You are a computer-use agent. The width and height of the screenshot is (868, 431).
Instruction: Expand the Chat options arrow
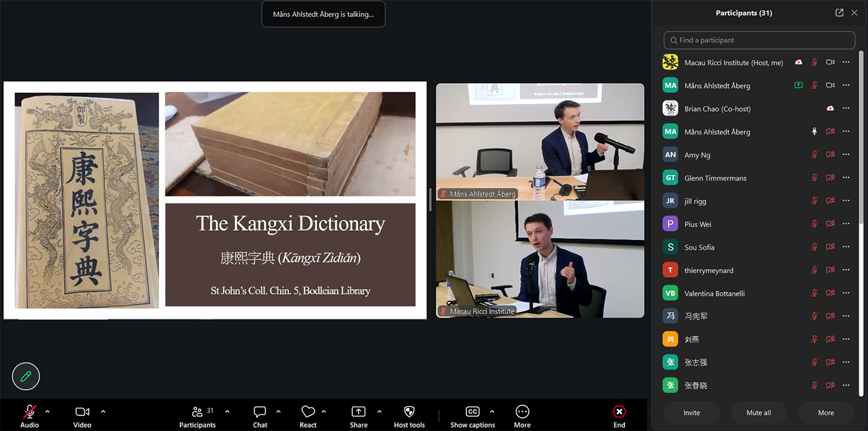click(x=278, y=411)
